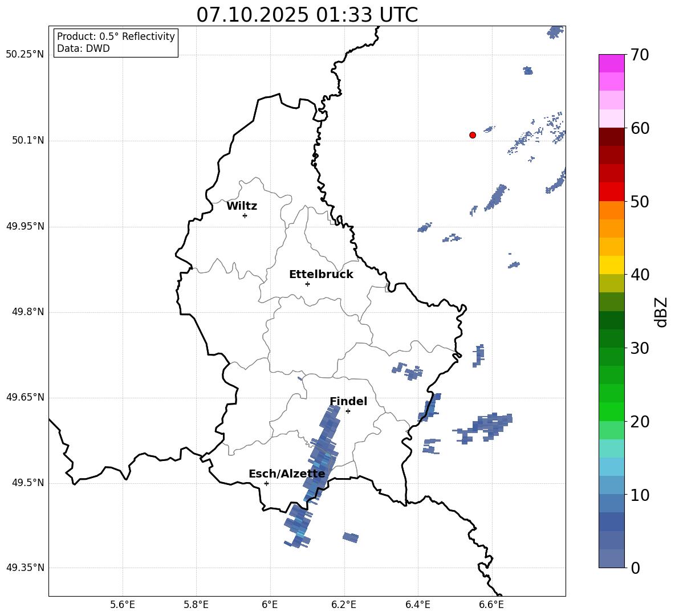Click the 49.35°N latitude label
Screen dimensions: 675x616
coord(25,568)
